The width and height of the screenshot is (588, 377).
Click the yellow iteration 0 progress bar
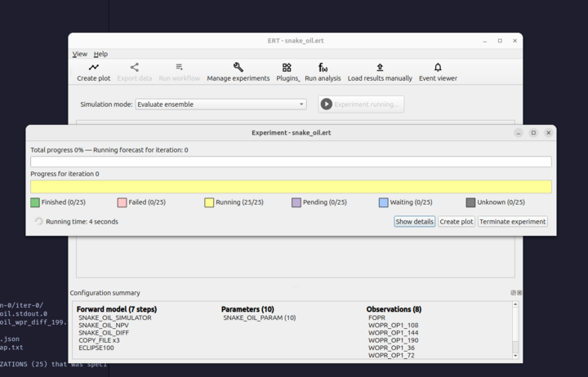(291, 187)
